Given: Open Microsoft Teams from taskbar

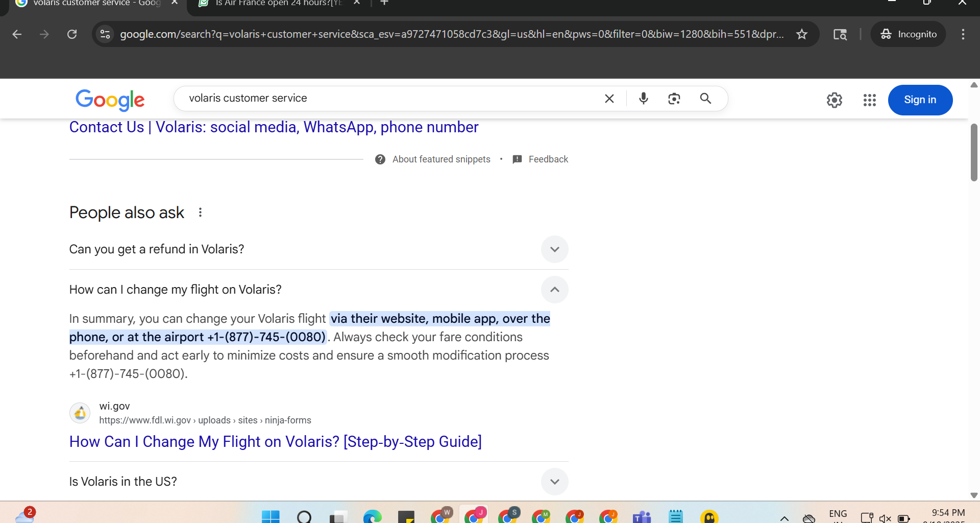Looking at the screenshot, I should coord(642,517).
